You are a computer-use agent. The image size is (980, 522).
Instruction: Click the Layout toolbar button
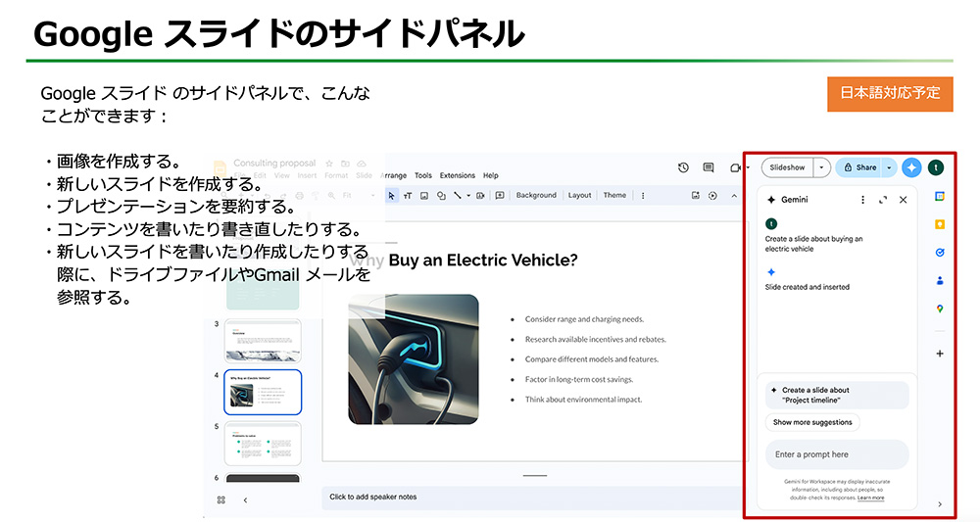point(579,195)
